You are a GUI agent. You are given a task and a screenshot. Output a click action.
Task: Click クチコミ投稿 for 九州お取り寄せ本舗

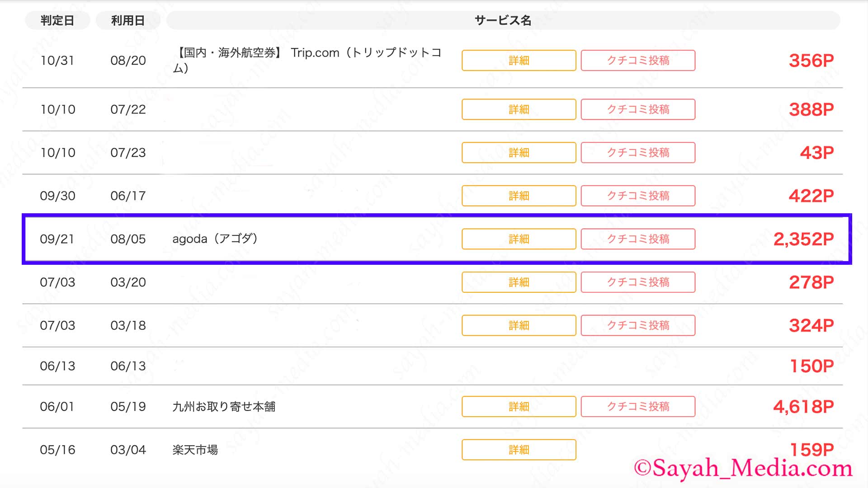click(638, 407)
